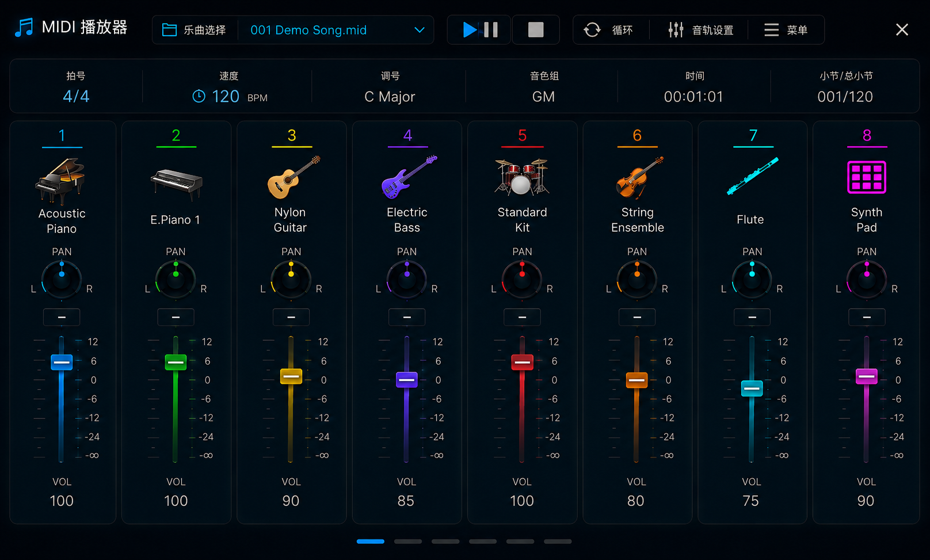Click the Acoustic Piano instrument icon

(x=61, y=181)
